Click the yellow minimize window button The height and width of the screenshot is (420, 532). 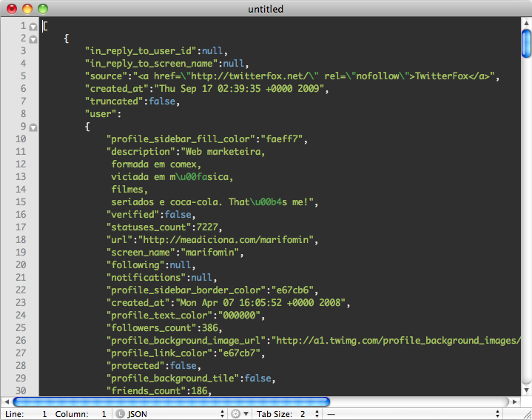click(x=27, y=9)
